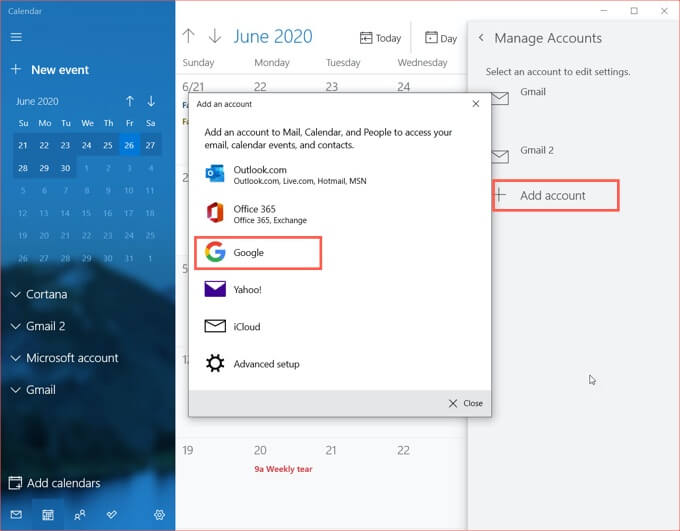The width and height of the screenshot is (680, 531).
Task: Switch to Day view
Action: tap(441, 38)
